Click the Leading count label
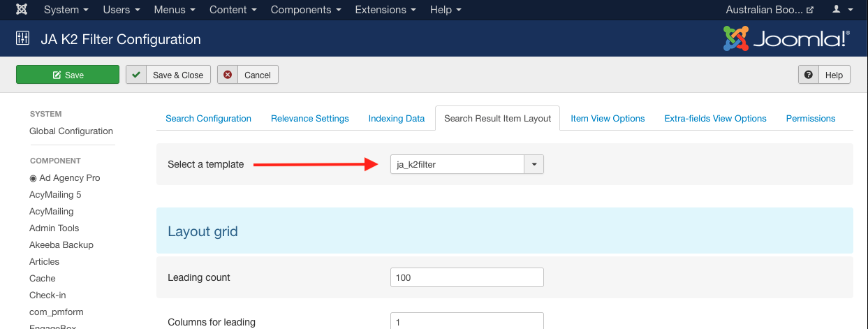The height and width of the screenshot is (329, 868). pyautogui.click(x=199, y=277)
